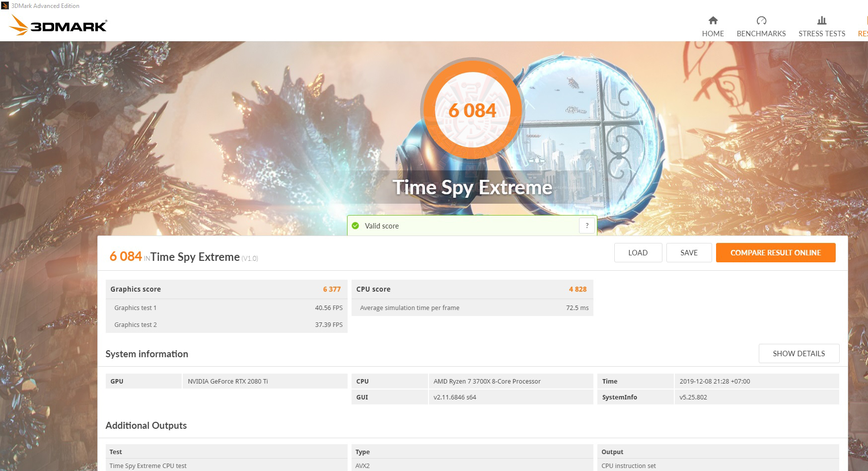Click the System information heading

coord(146,354)
